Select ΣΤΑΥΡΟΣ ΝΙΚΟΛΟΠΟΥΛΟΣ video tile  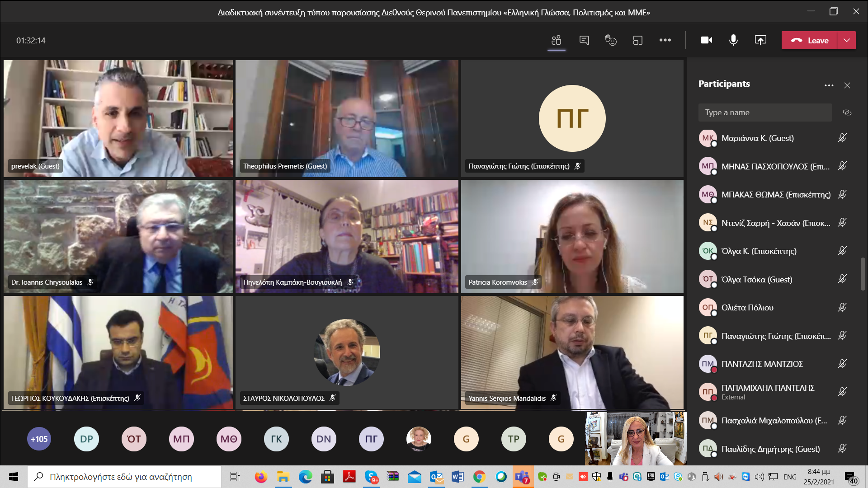[x=347, y=352]
